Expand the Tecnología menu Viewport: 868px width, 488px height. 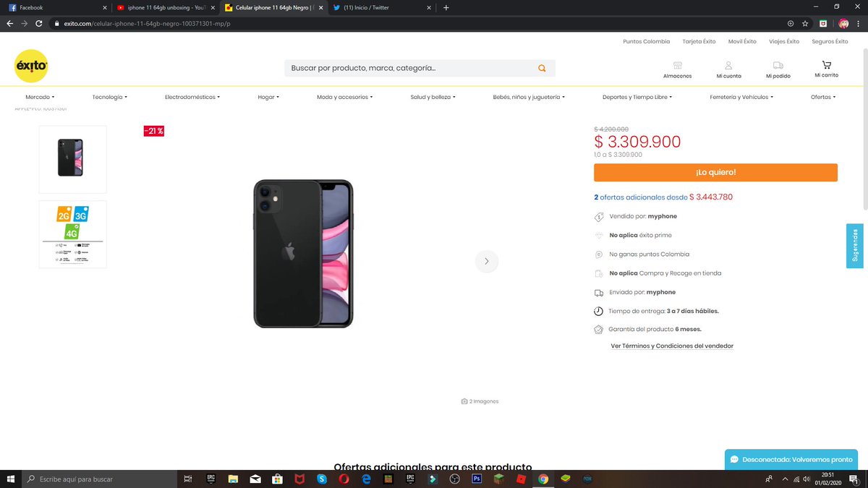point(109,97)
